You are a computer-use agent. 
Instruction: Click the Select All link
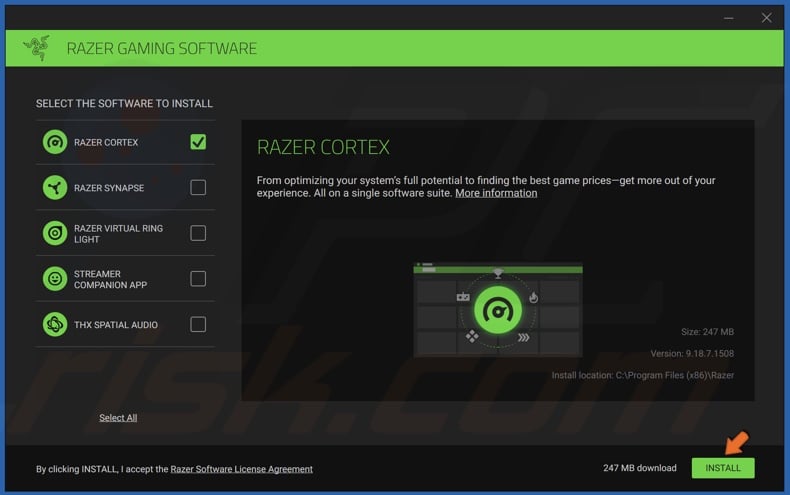[118, 418]
